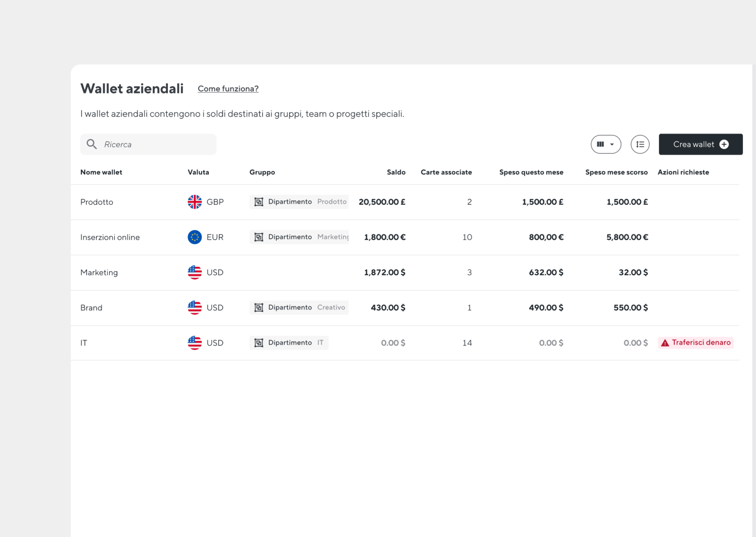Viewport: 756px width, 537px height.
Task: Click the 10 associated cards value
Action: coord(467,237)
